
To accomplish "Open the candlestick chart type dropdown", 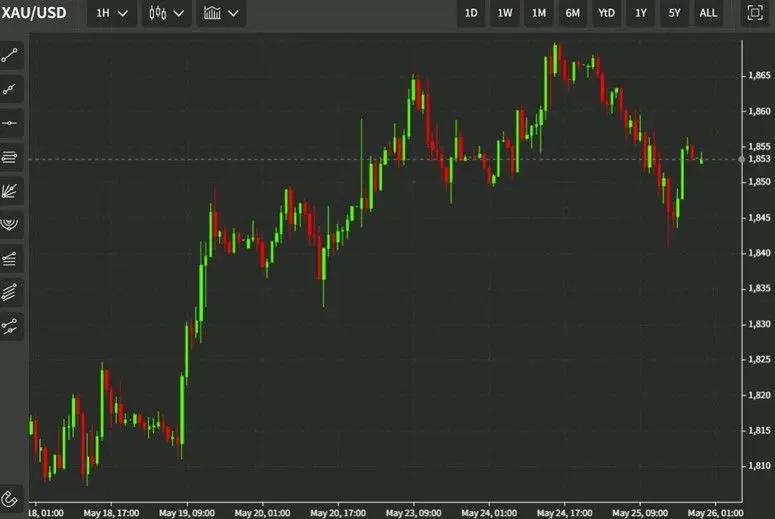I will (x=166, y=13).
